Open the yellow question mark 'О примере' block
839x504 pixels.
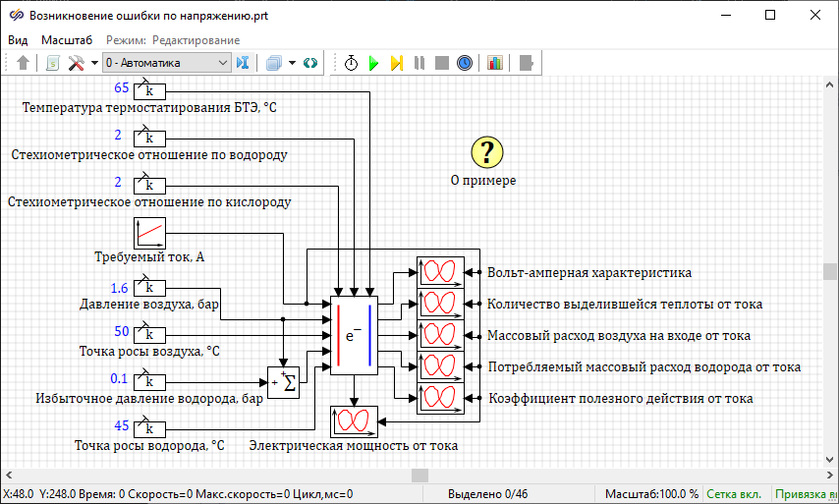click(487, 152)
